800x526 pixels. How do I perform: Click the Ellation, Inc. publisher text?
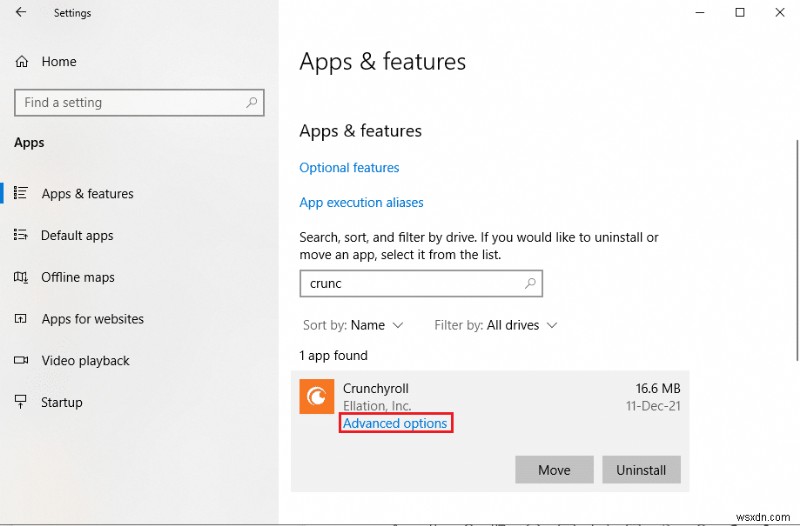tap(377, 406)
